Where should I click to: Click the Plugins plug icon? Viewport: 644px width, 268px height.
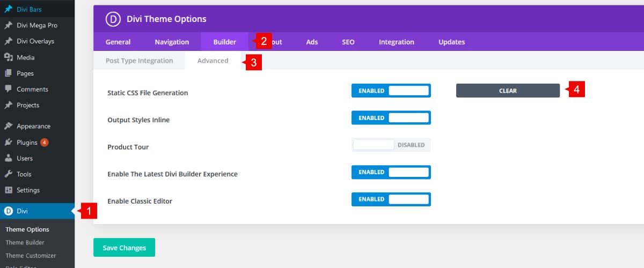[x=9, y=143]
